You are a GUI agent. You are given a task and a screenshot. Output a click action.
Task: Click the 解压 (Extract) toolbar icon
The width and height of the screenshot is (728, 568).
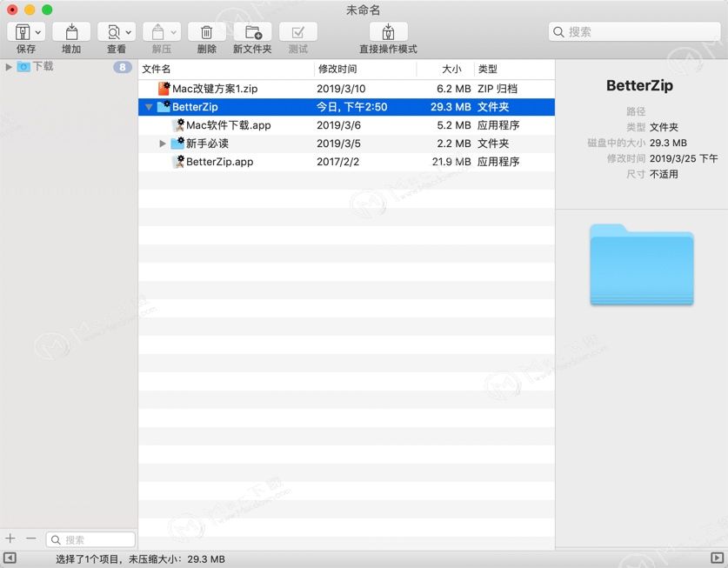pos(157,32)
